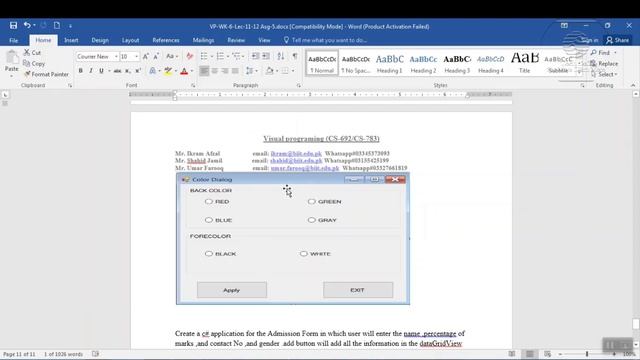Switch to the Design tab
640x360 pixels.
click(100, 40)
